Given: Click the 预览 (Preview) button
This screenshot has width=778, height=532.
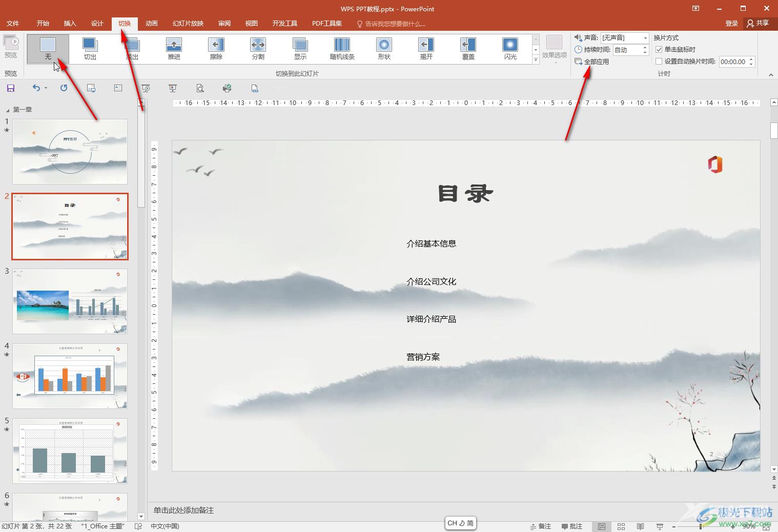Looking at the screenshot, I should [x=11, y=47].
